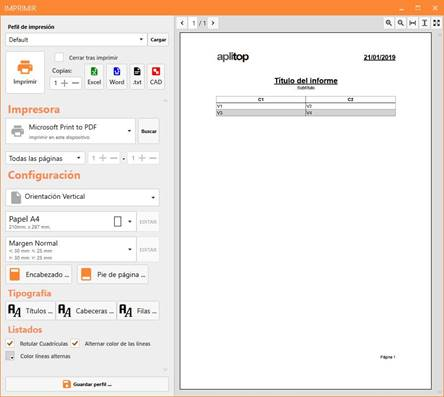444x397 pixels.
Task: Export report as .txt file
Action: pyautogui.click(x=137, y=76)
